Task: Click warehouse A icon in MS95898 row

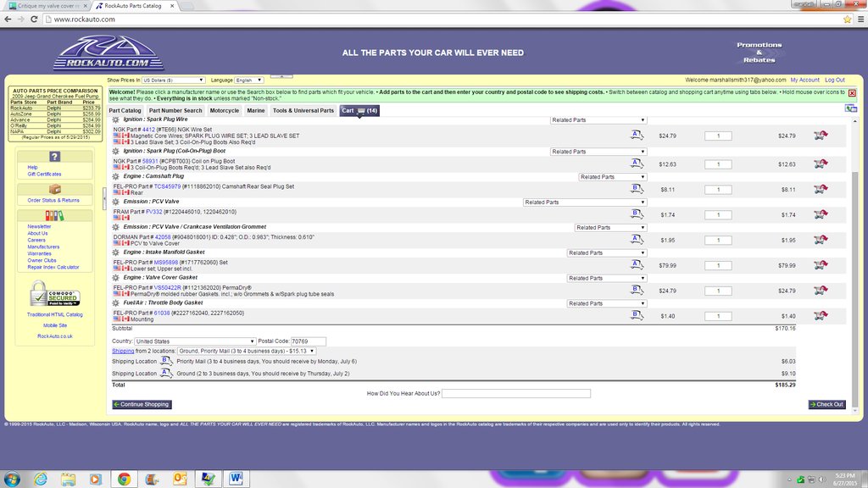Action: pos(637,264)
